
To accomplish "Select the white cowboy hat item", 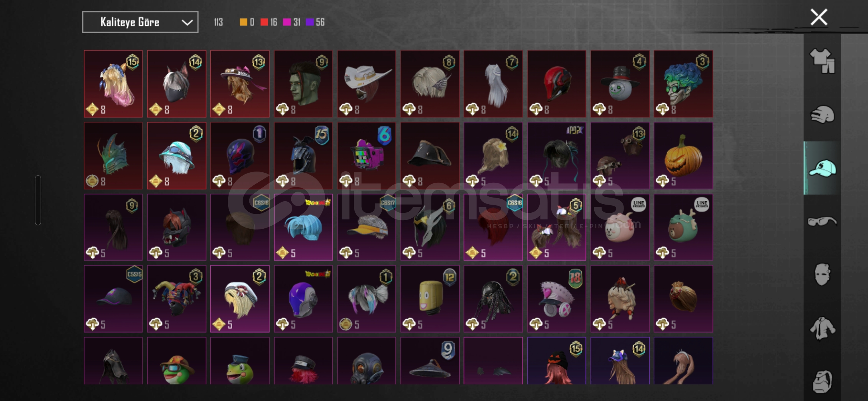I will 366,84.
